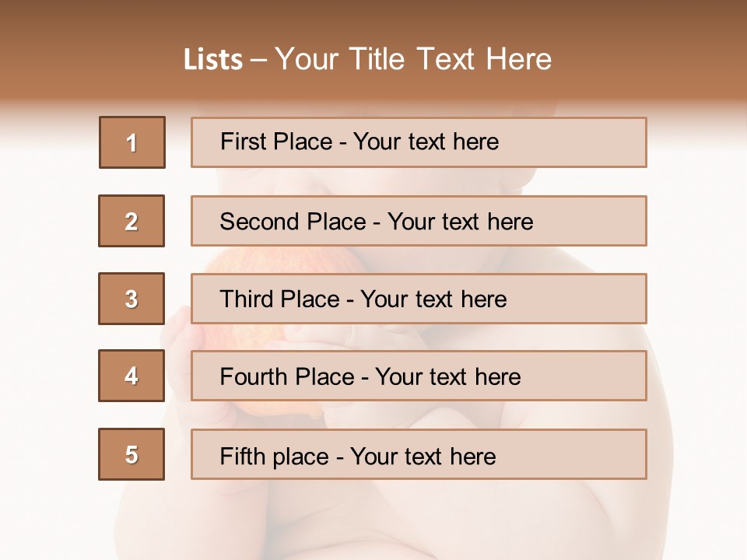Click the bold word Lists in title
Screen dimensions: 747x560
(x=213, y=60)
